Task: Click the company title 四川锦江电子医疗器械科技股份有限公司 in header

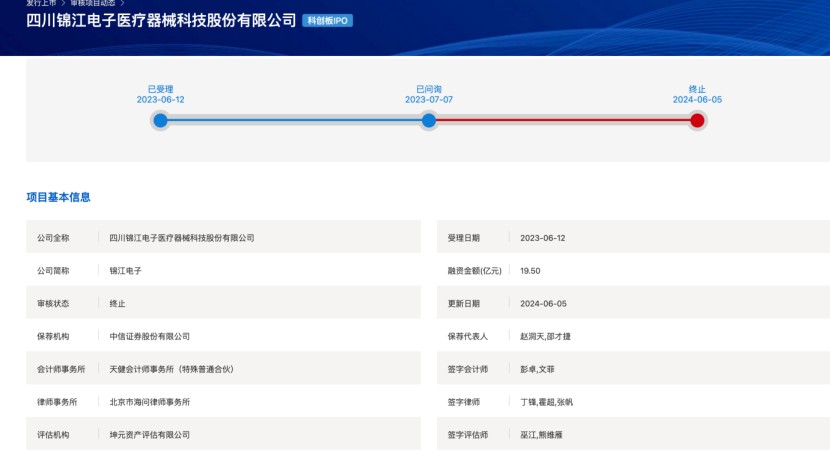Action: pos(161,21)
